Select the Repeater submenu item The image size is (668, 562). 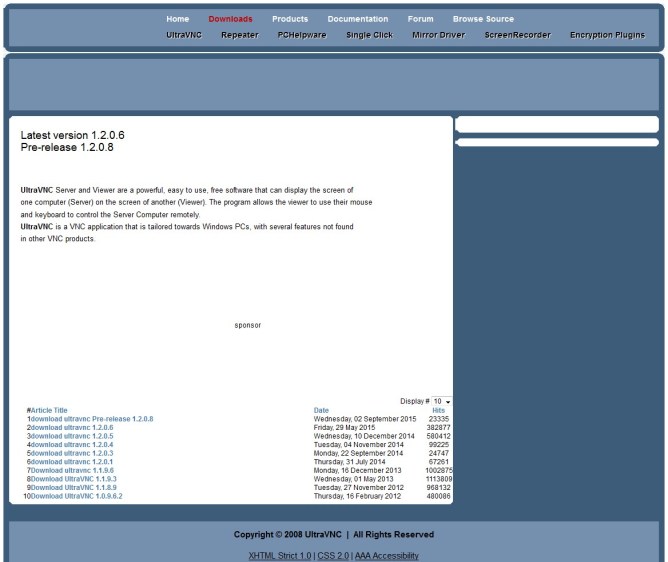click(240, 35)
